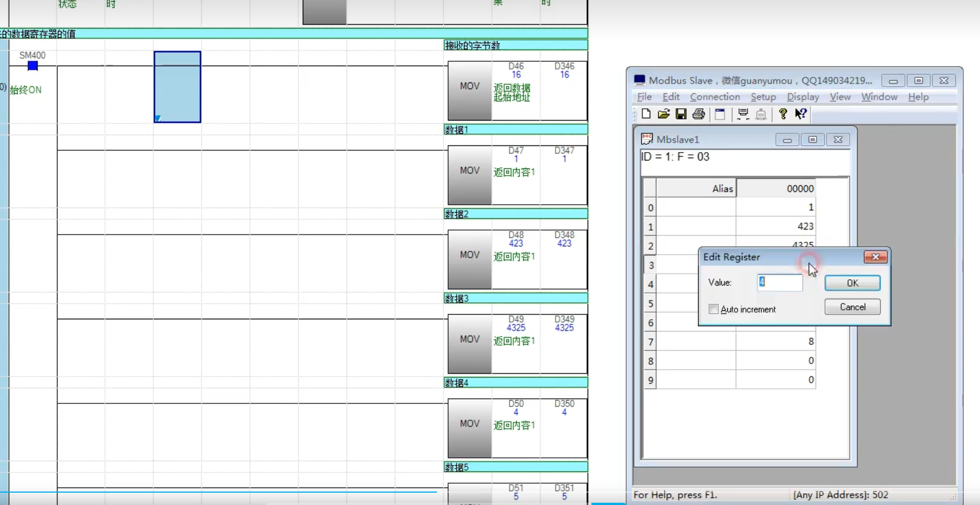
Task: Enable the Auto increment checkbox
Action: click(714, 309)
